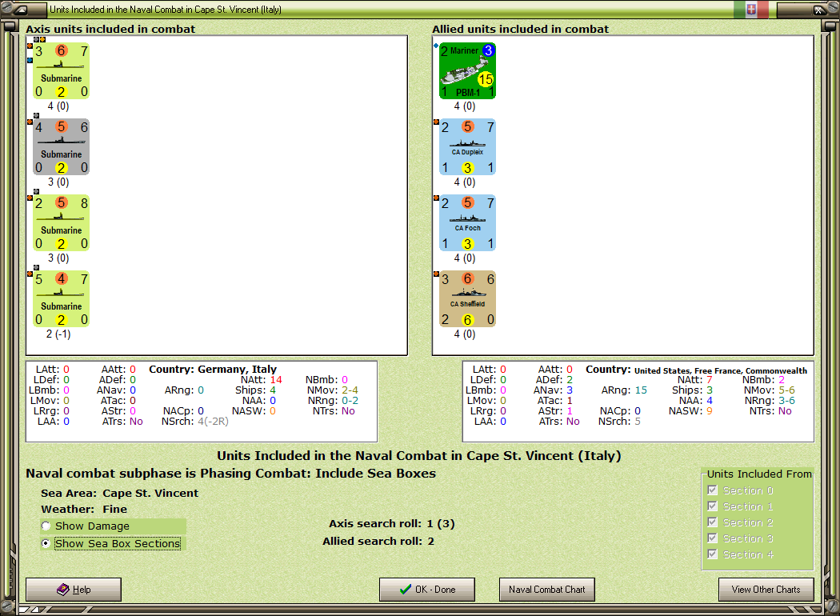
Task: Click 'Weather: Fine' text
Action: pyautogui.click(x=84, y=509)
